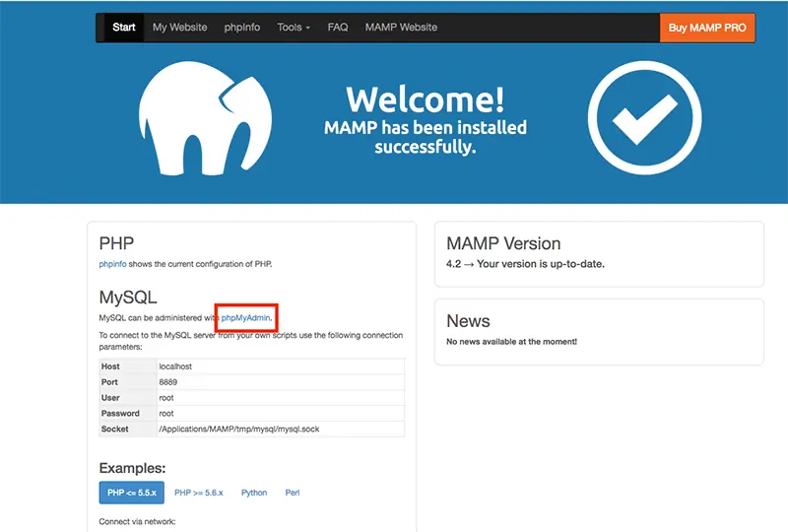Click 'No news available at the moment!' text
Screen dimensions: 788x532
pyautogui.click(x=511, y=342)
